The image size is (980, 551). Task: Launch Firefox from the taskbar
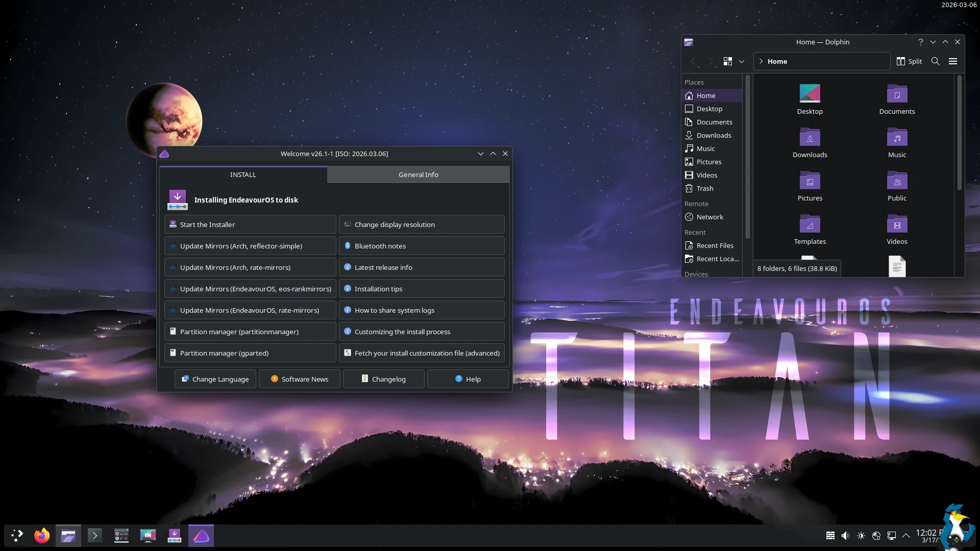pyautogui.click(x=42, y=536)
